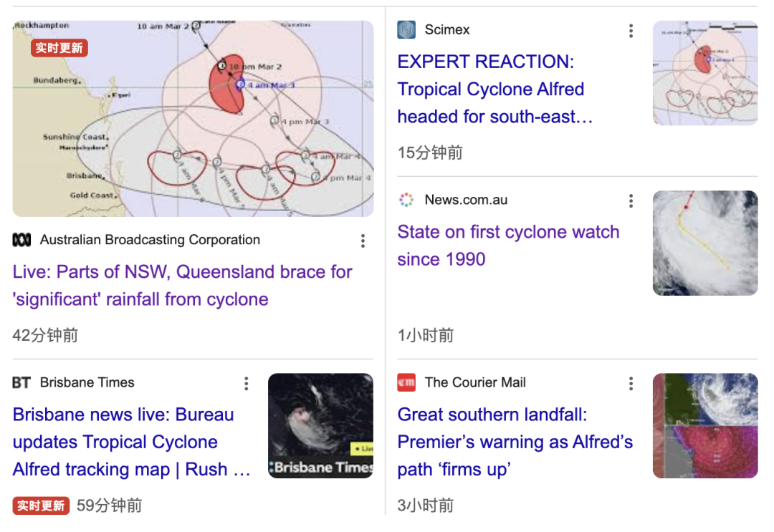
Task: Click The Courier Mail logo icon
Action: [x=406, y=382]
